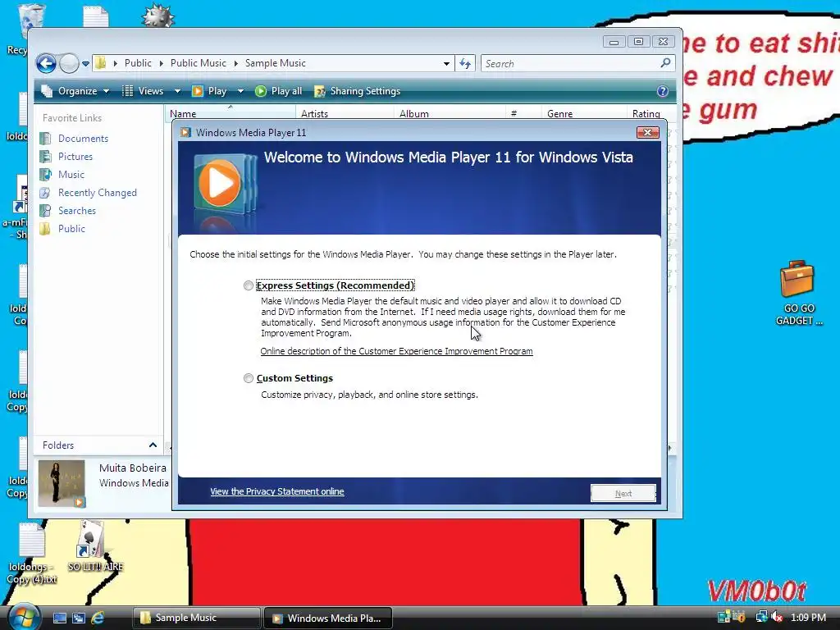The width and height of the screenshot is (840, 630).
Task: Open Recently Changed in Favorite Links
Action: click(98, 192)
